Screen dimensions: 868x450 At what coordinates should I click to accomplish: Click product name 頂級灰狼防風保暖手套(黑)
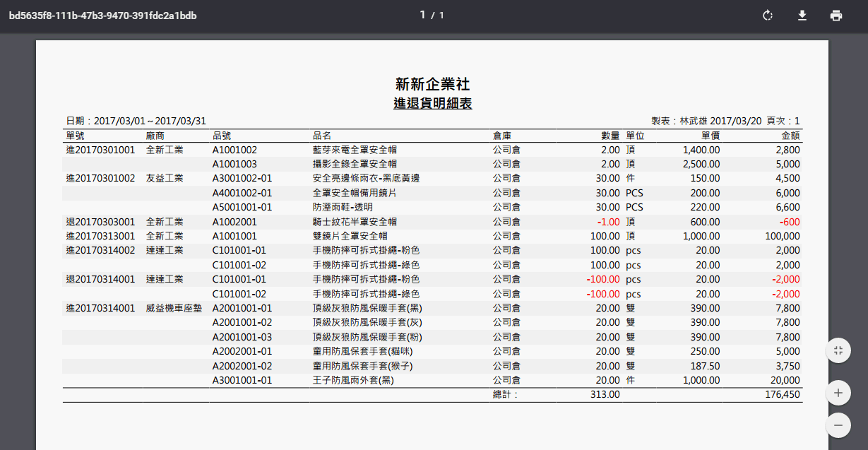(368, 308)
